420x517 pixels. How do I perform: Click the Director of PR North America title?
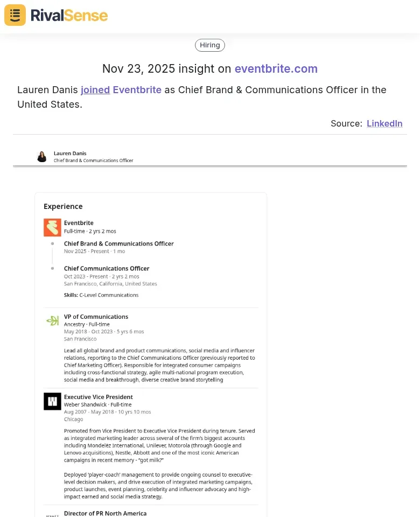(105, 513)
